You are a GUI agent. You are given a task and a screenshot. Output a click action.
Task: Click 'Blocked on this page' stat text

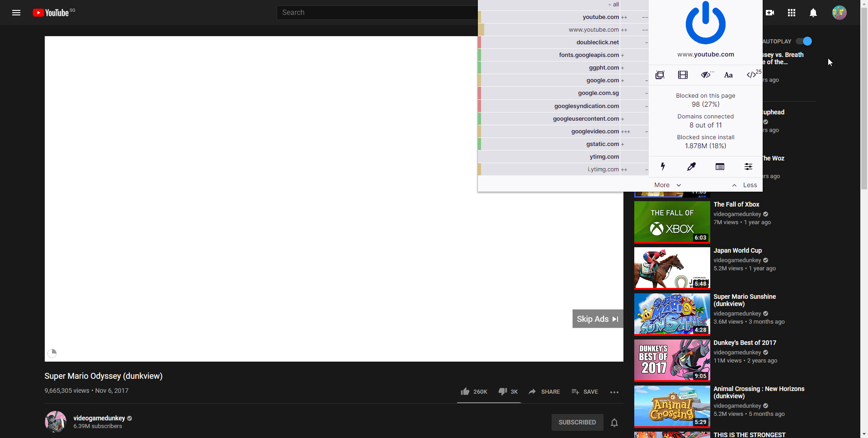pyautogui.click(x=705, y=95)
